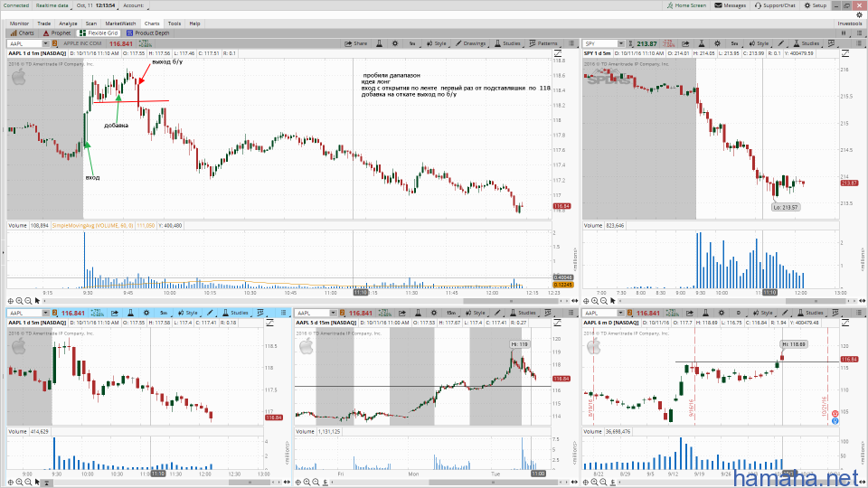The height and width of the screenshot is (488, 868).
Task: Select pointer cursor tool under AAPL 1m chart
Action: coord(37,301)
